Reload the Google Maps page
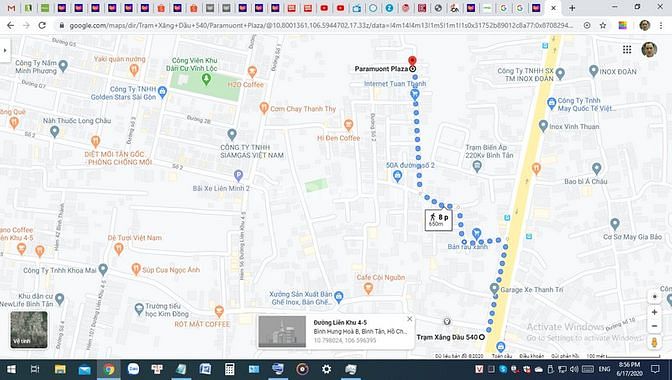This screenshot has height=380, width=672. 42,25
